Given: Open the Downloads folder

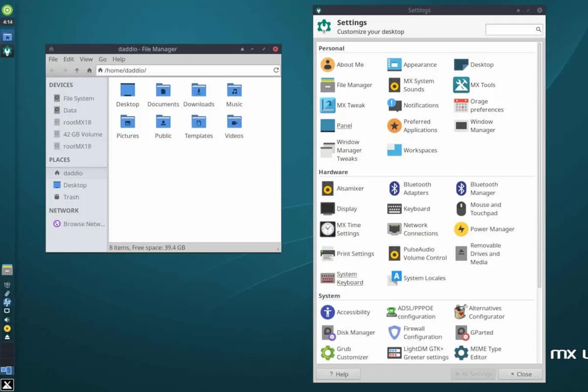Looking at the screenshot, I should coord(198,95).
